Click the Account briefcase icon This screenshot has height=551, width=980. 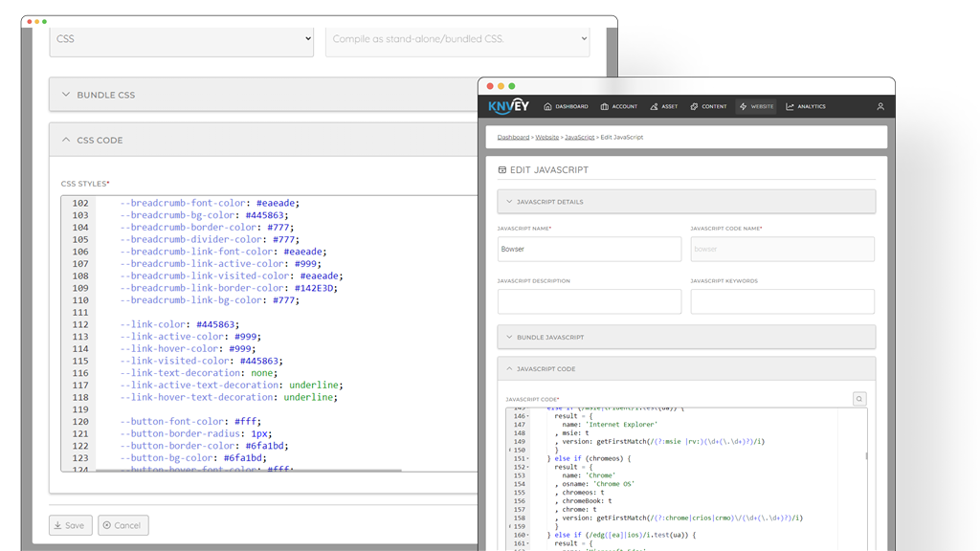pyautogui.click(x=606, y=106)
